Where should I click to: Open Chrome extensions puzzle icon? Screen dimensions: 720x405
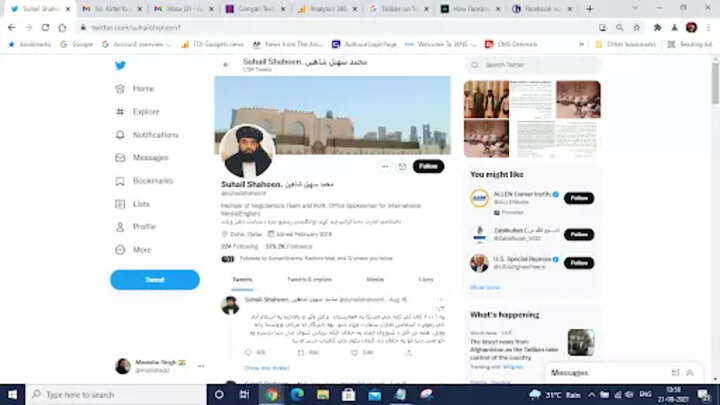point(658,28)
